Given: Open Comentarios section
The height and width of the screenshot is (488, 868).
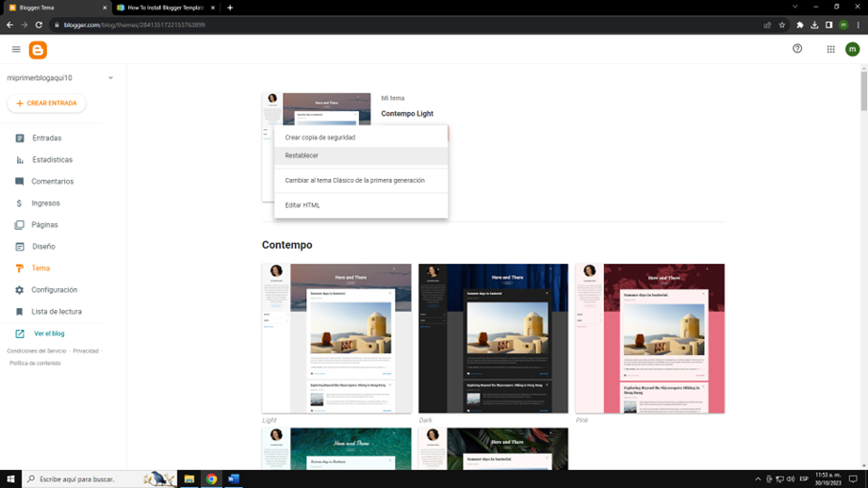Looking at the screenshot, I should 51,182.
